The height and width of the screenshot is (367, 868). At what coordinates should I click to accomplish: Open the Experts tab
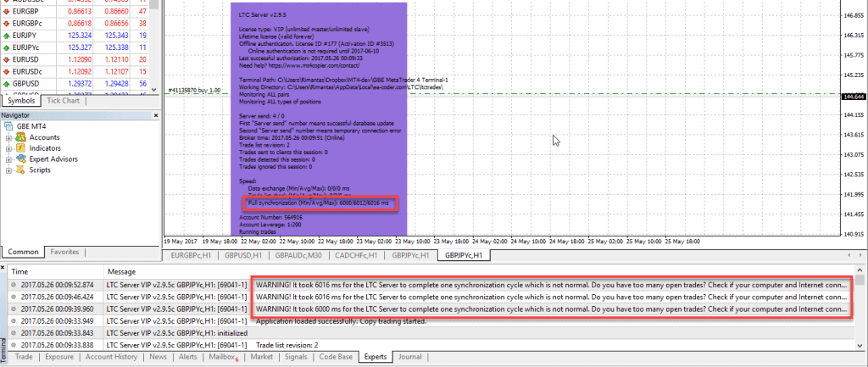coord(376,357)
